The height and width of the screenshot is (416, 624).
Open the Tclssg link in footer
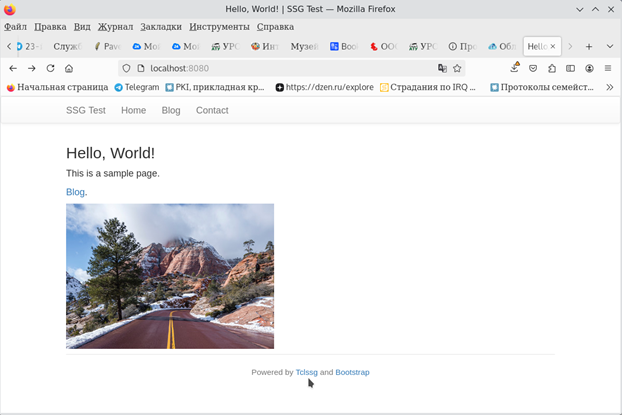(x=306, y=372)
